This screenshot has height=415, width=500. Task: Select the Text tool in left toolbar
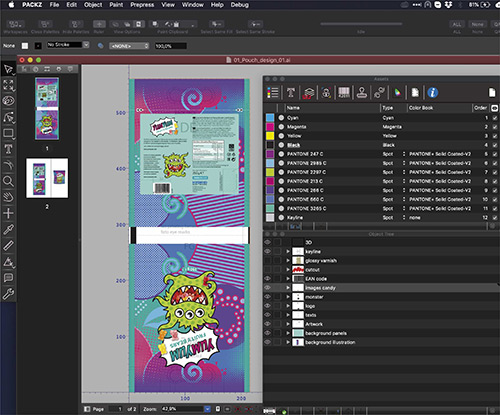pos(8,149)
